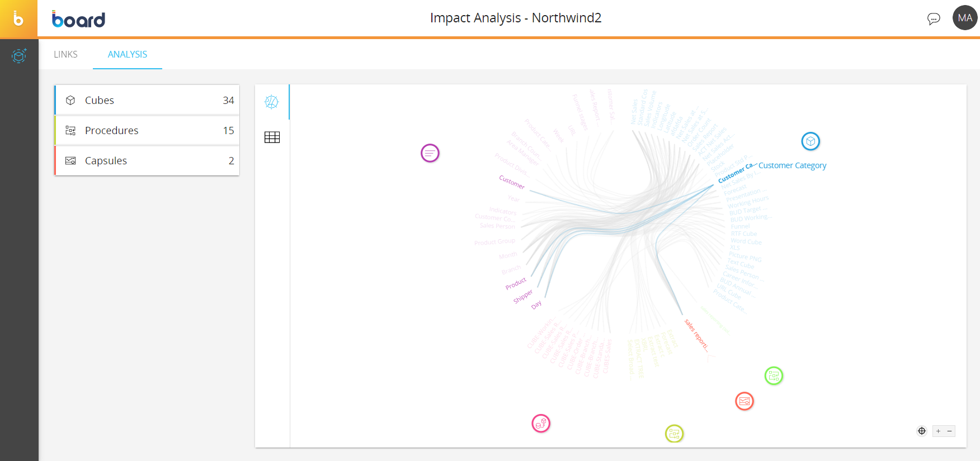Zoom in with the plus button

pyautogui.click(x=939, y=431)
